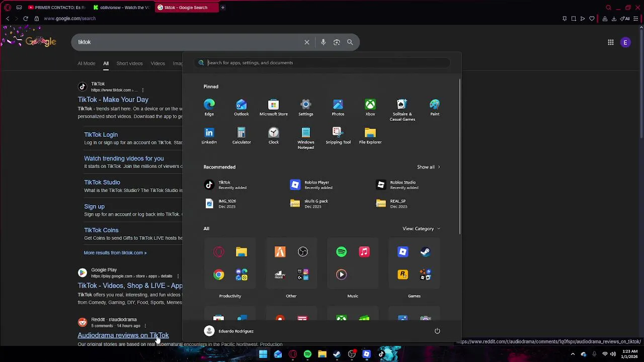This screenshot has width=644, height=362.
Task: Reload the Google search page
Action: (x=26, y=19)
